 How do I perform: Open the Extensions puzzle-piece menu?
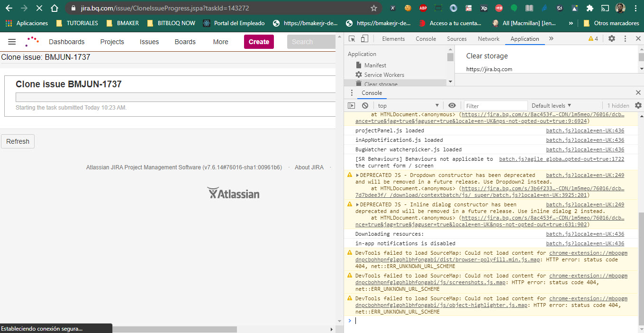pyautogui.click(x=590, y=8)
